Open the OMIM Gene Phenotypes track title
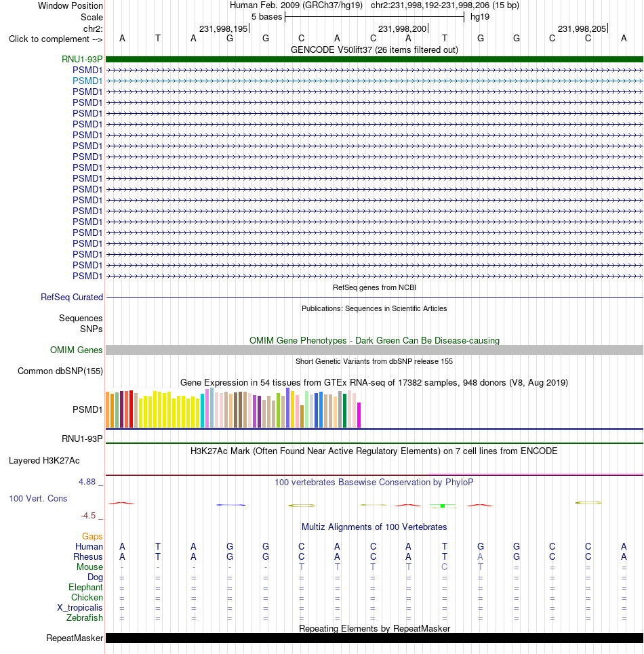644x654 pixels. (374, 340)
